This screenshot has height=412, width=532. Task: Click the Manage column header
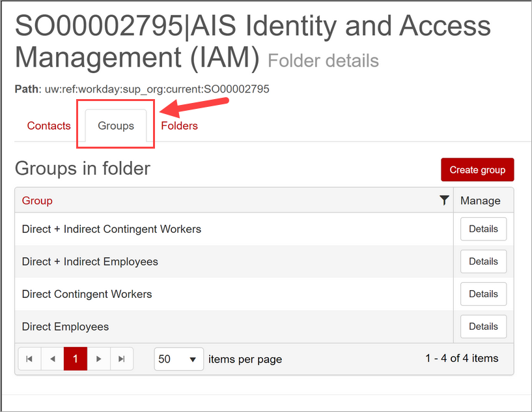480,200
